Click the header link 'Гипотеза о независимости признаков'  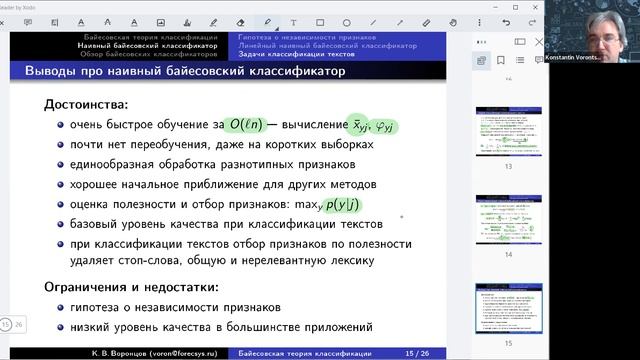(x=307, y=37)
